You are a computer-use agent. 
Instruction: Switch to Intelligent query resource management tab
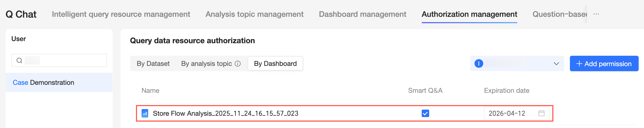click(x=121, y=14)
